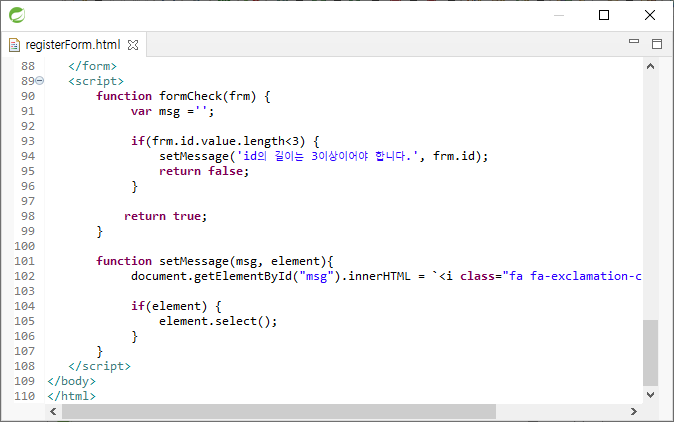Click the 'return false;' statement

(x=204, y=171)
